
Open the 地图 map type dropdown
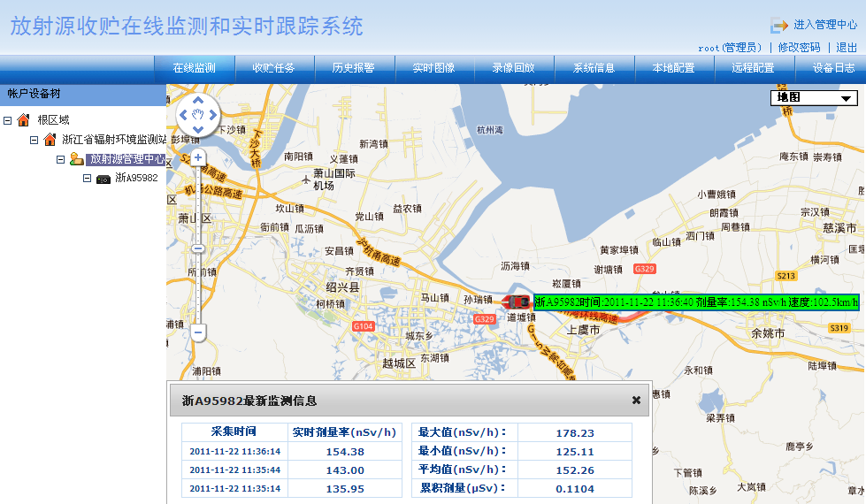click(x=815, y=98)
